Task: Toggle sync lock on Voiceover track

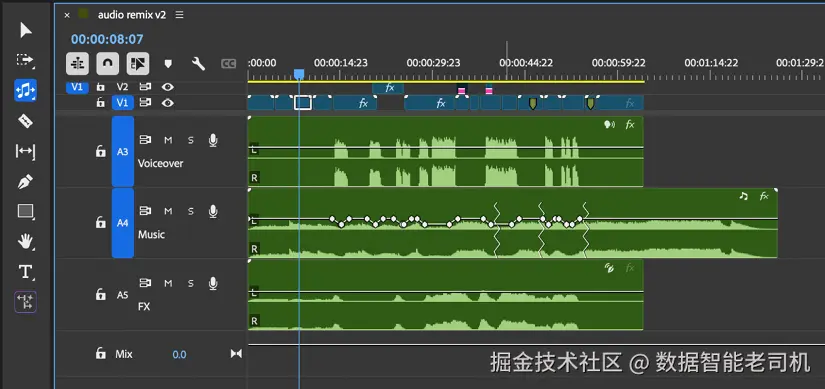Action: [145, 139]
